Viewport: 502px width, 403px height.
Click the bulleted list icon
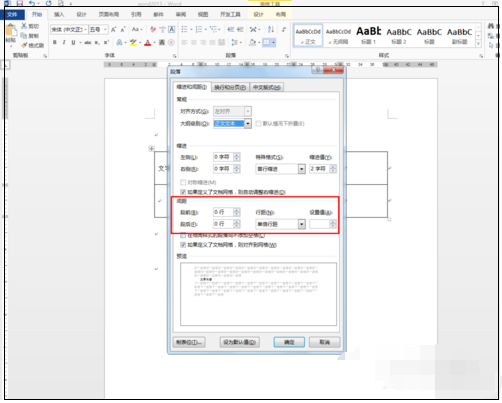(x=184, y=29)
